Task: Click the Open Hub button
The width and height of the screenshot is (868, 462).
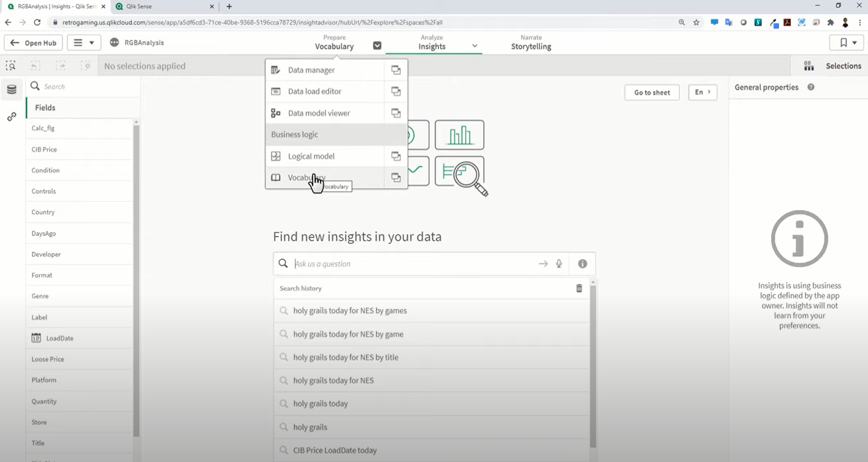Action: pos(33,43)
